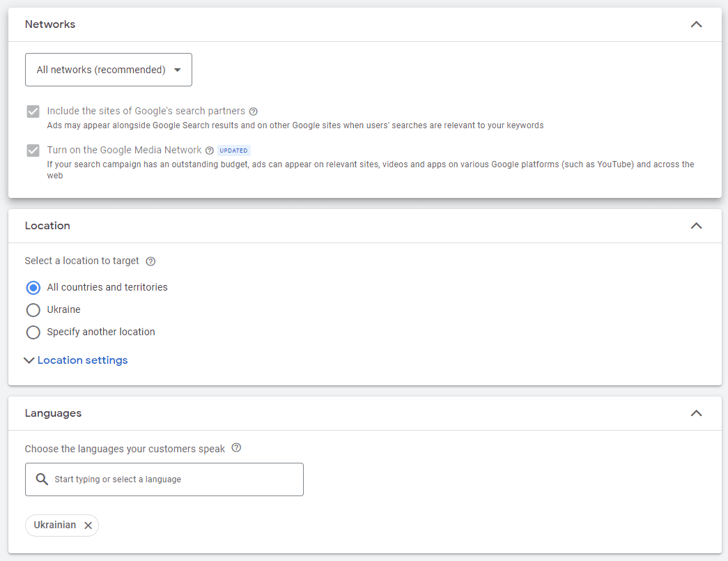Click the help icon beside search partners
Viewport: 728px width, 561px height.
pyautogui.click(x=253, y=111)
